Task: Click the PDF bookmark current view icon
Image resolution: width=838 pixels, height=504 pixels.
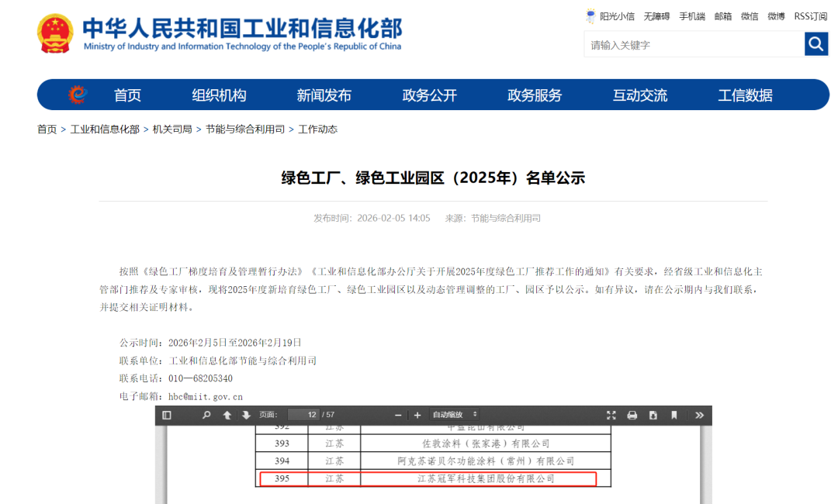Action: coord(674,415)
